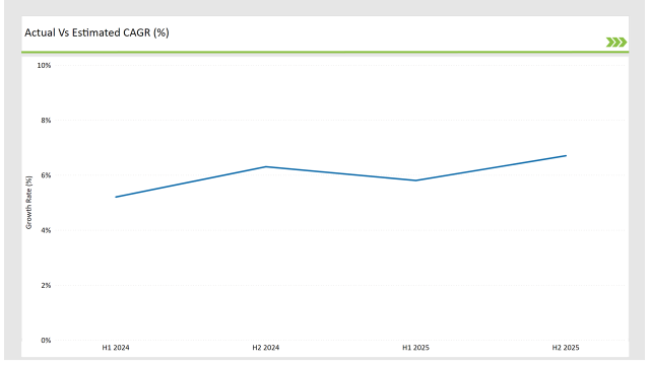Click the blue line between H1 and H2 2024

point(191,182)
